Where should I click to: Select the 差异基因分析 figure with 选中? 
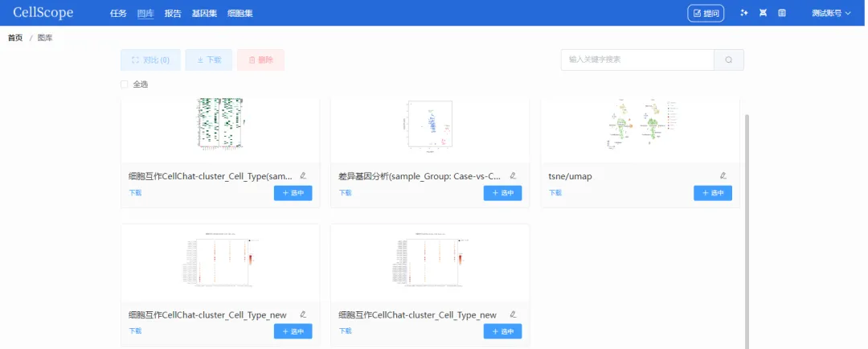point(502,193)
